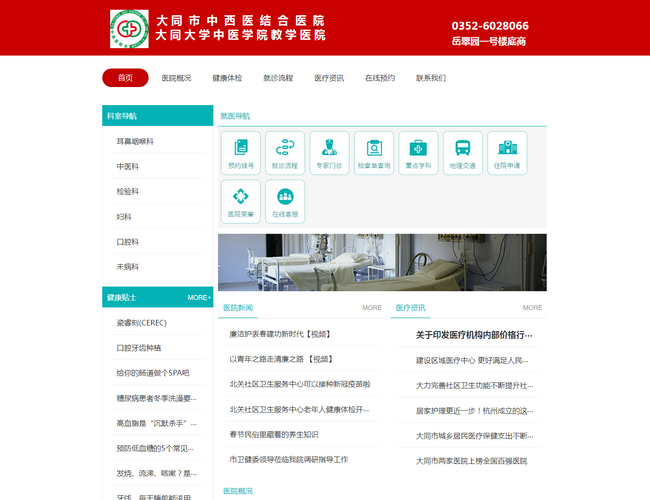Click the hospital ward banner image
This screenshot has height=500, width=650.
coord(382,262)
